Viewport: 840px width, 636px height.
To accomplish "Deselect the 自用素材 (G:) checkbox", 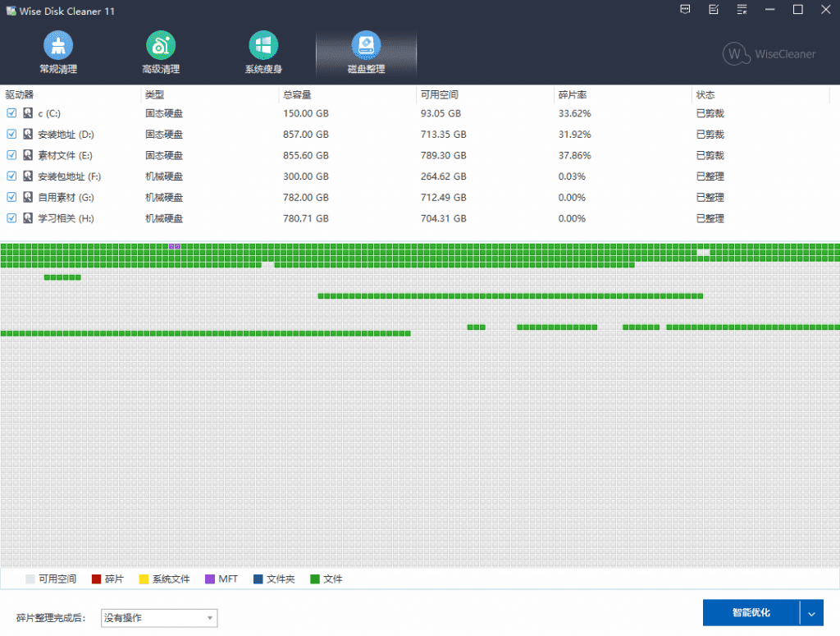I will coord(11,197).
